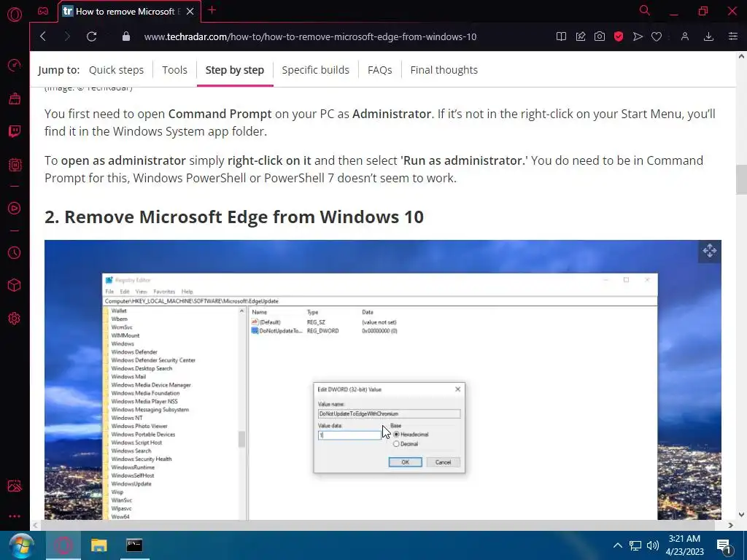747x560 pixels.
Task: Click the sidebar three-dots more button
Action: (15, 516)
